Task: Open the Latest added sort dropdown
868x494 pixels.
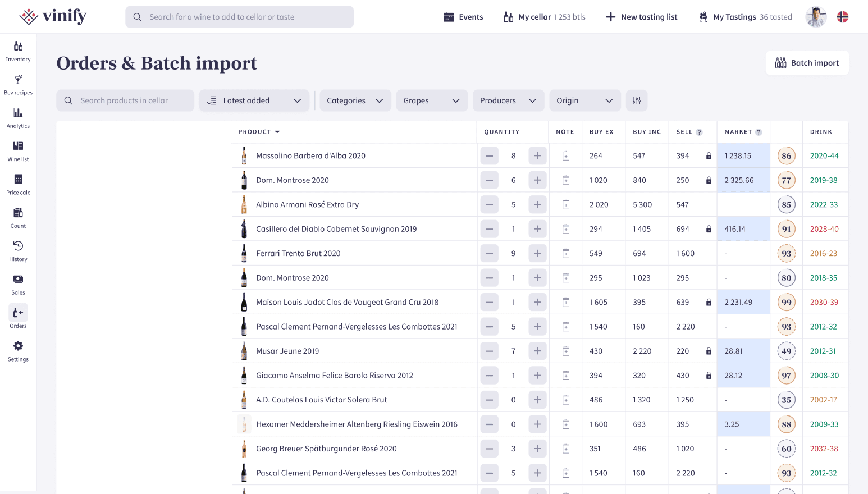Action: coord(254,100)
